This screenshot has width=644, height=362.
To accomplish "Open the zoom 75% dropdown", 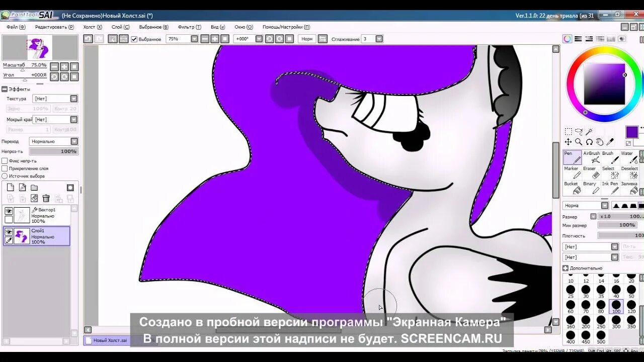I will click(x=194, y=39).
